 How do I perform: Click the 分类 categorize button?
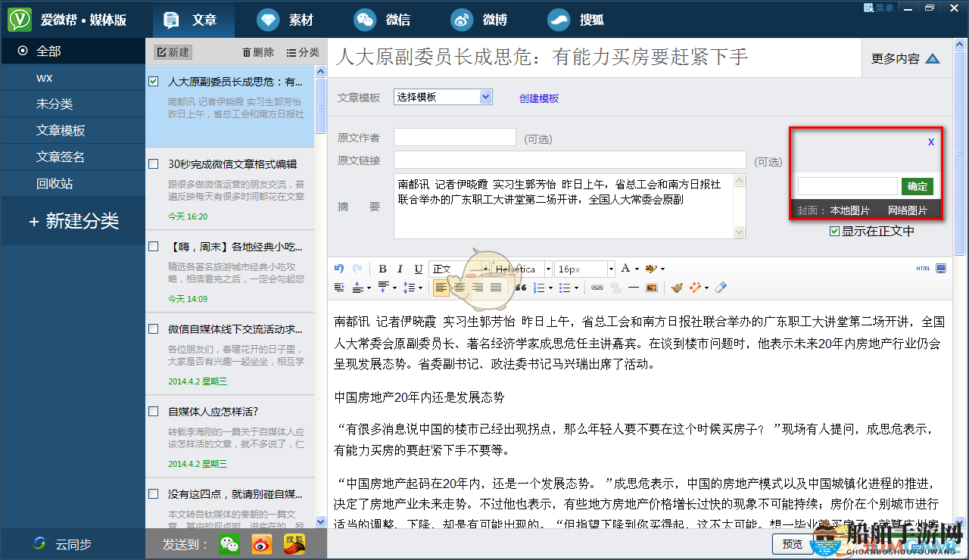point(303,52)
